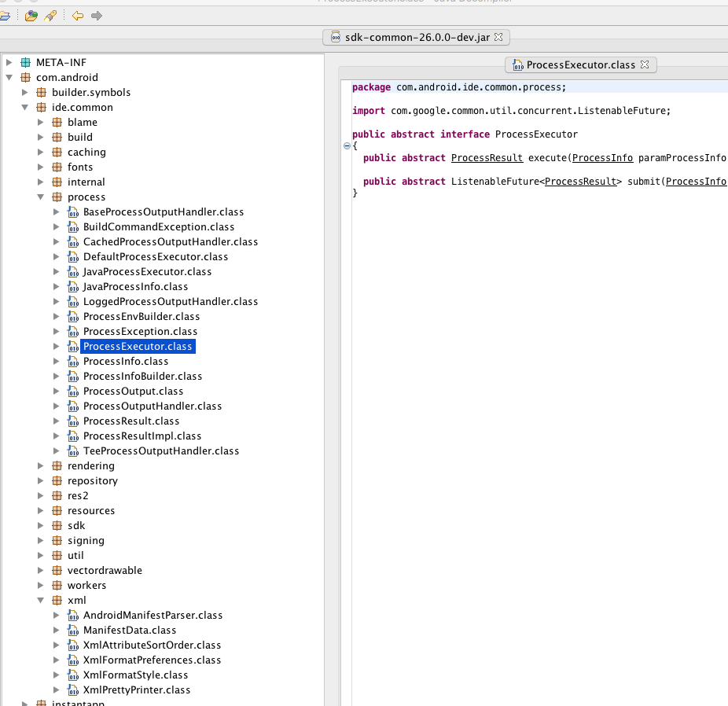
Task: Click the Forward navigation arrow
Action: [97, 15]
